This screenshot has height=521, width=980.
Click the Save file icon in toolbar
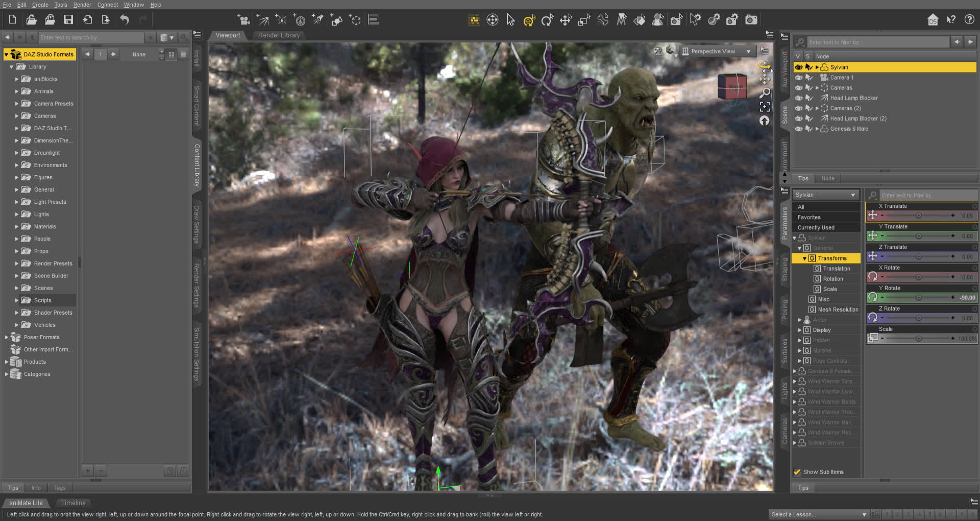coord(68,20)
